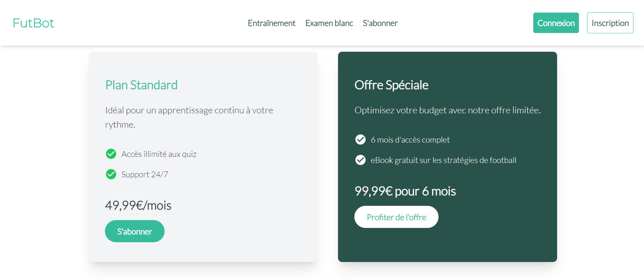Viewport: 644px width, 280px height.
Task: Click the green checkmark beside Accès illimité aux quiz
Action: tap(111, 154)
